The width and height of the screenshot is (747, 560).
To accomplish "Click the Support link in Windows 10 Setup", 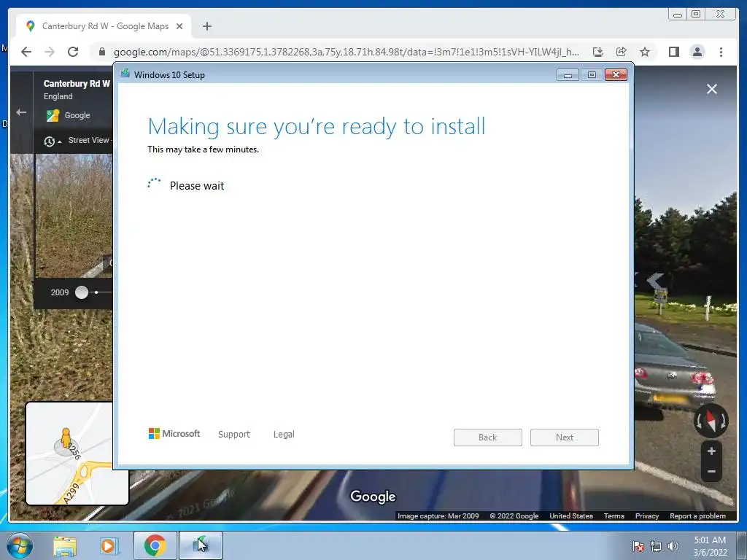I will point(234,435).
